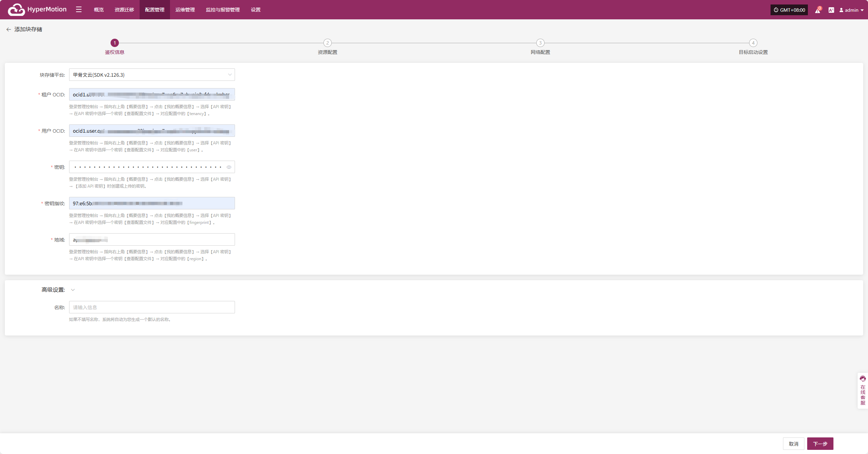Click the 添加块存储 page title
This screenshot has height=454, width=868.
pyautogui.click(x=28, y=29)
